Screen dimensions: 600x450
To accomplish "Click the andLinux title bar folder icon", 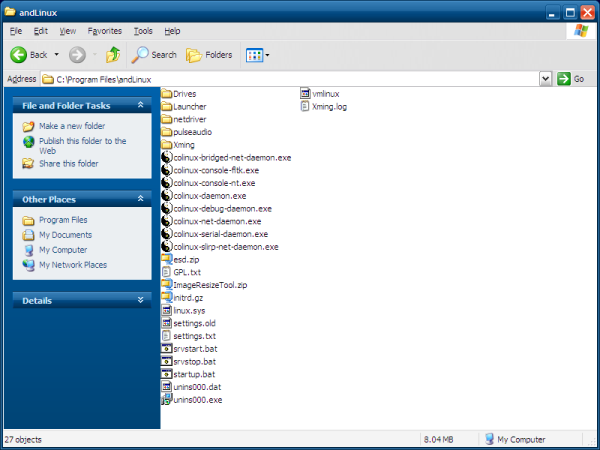I will 10,12.
